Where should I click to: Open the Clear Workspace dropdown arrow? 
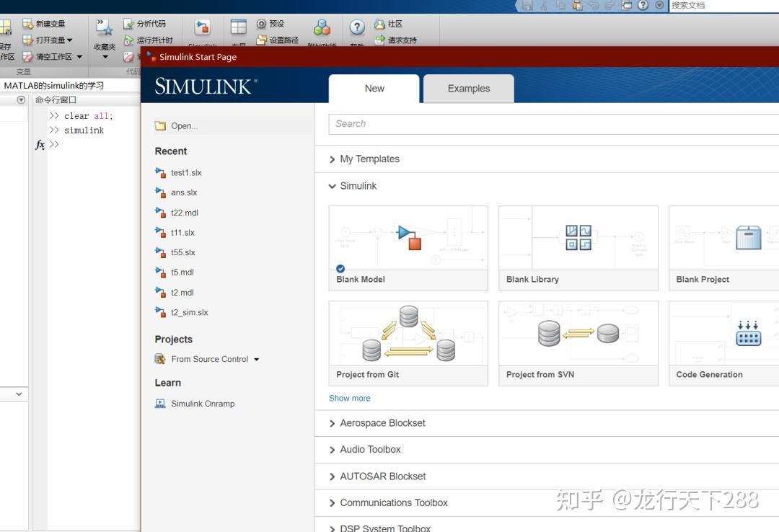79,57
